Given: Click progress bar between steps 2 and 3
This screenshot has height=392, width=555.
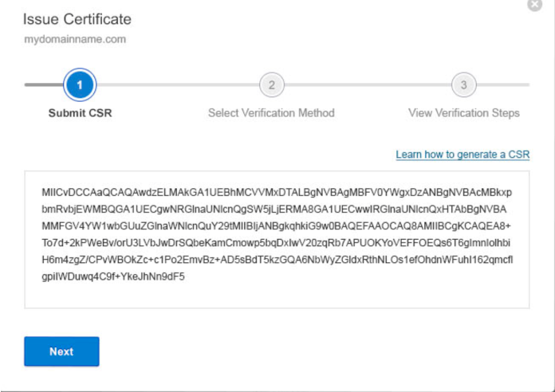Looking at the screenshot, I should [x=368, y=85].
